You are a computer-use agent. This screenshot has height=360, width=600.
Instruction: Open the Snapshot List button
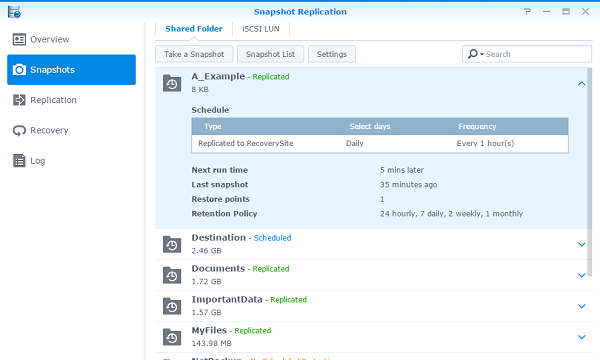click(271, 54)
